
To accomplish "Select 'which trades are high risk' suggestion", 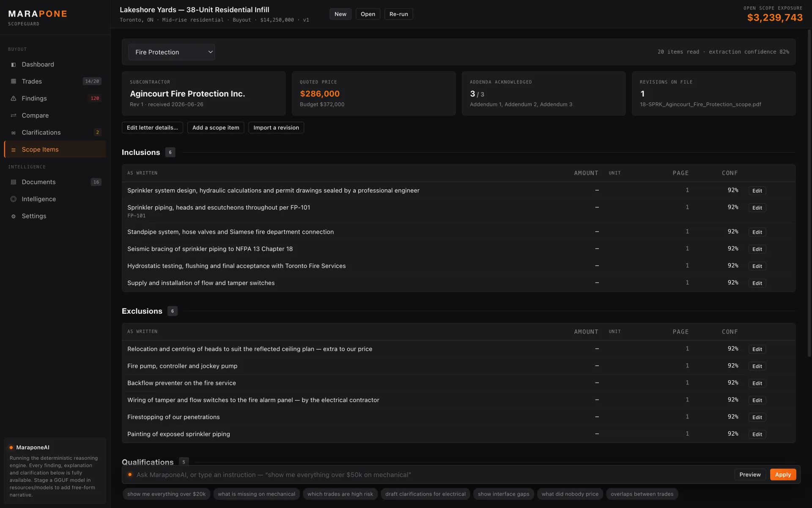I will click(x=340, y=494).
